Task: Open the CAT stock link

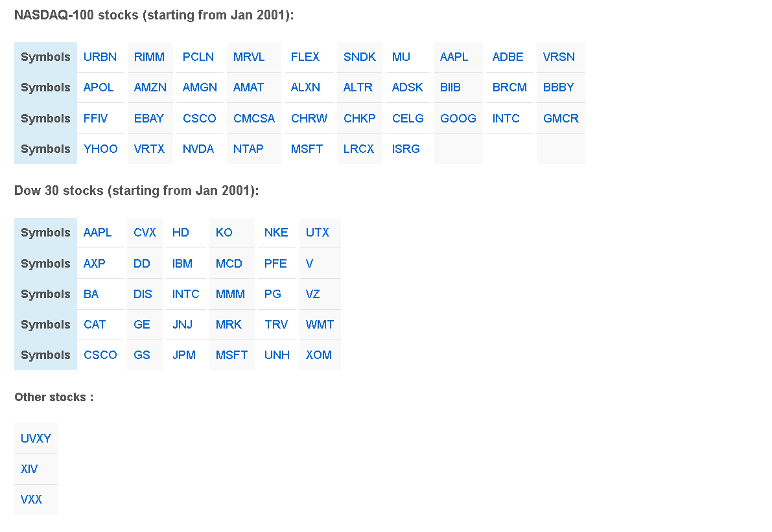Action: pos(95,325)
